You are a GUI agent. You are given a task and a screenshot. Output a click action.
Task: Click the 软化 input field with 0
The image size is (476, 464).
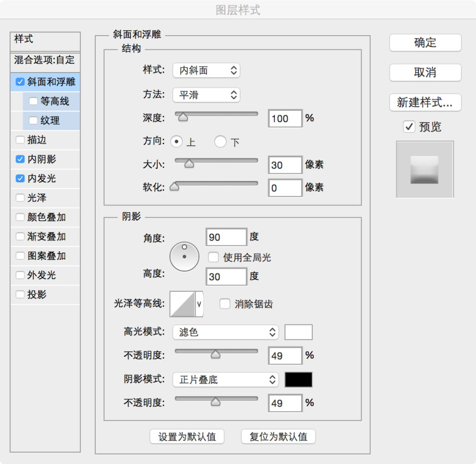(286, 188)
